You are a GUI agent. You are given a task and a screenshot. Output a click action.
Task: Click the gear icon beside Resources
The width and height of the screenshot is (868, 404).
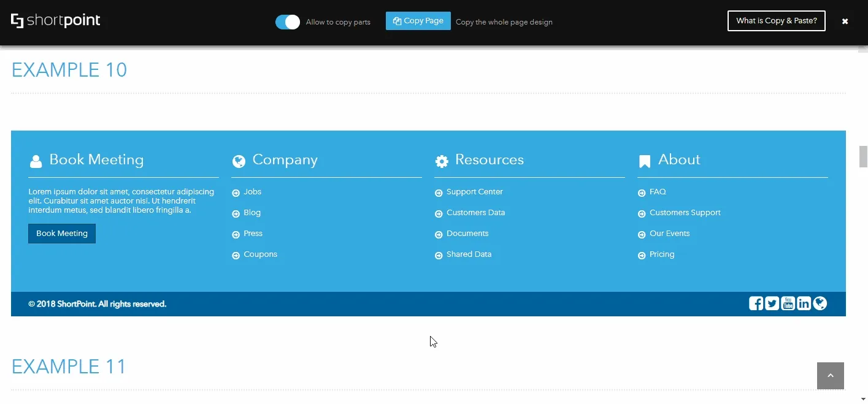[x=442, y=161]
